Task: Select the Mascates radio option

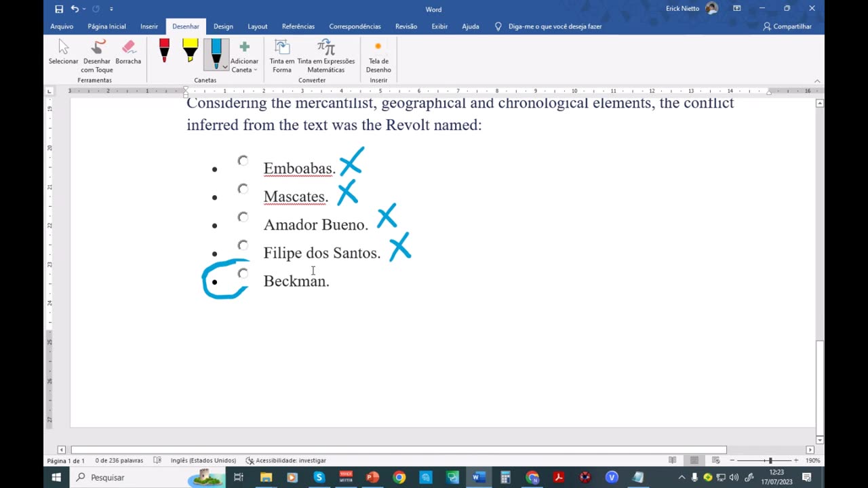Action: (x=243, y=189)
